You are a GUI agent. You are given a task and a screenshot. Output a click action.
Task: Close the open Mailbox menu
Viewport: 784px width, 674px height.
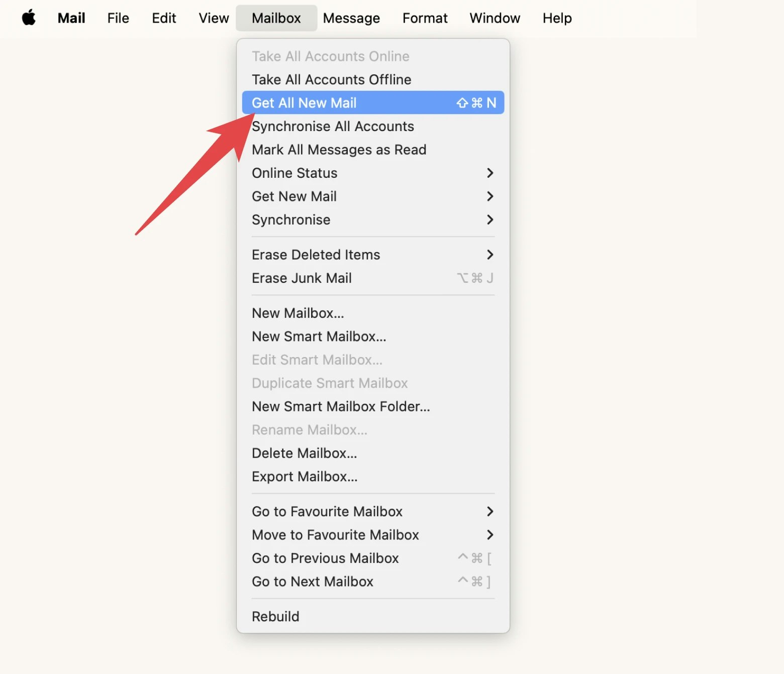coord(276,18)
